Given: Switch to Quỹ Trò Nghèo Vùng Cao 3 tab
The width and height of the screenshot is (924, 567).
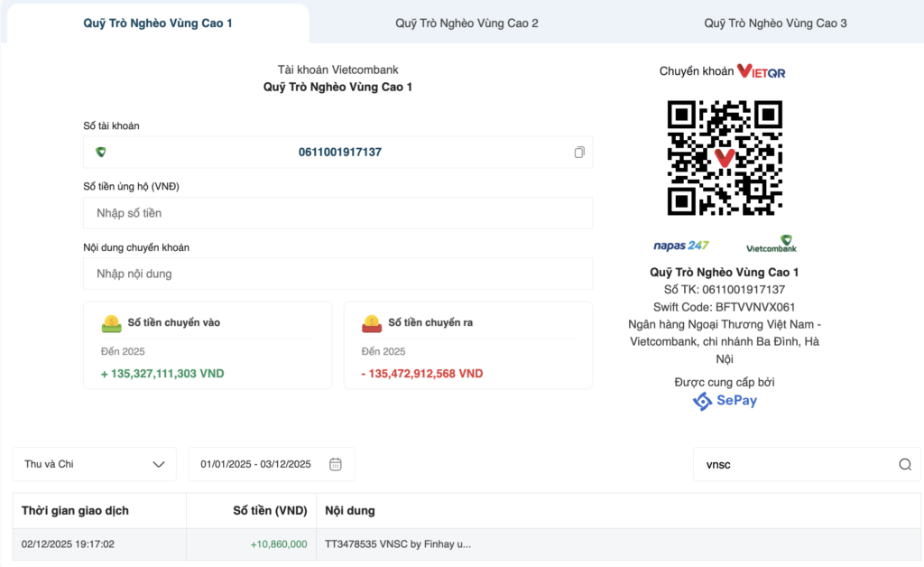Looking at the screenshot, I should click(775, 23).
